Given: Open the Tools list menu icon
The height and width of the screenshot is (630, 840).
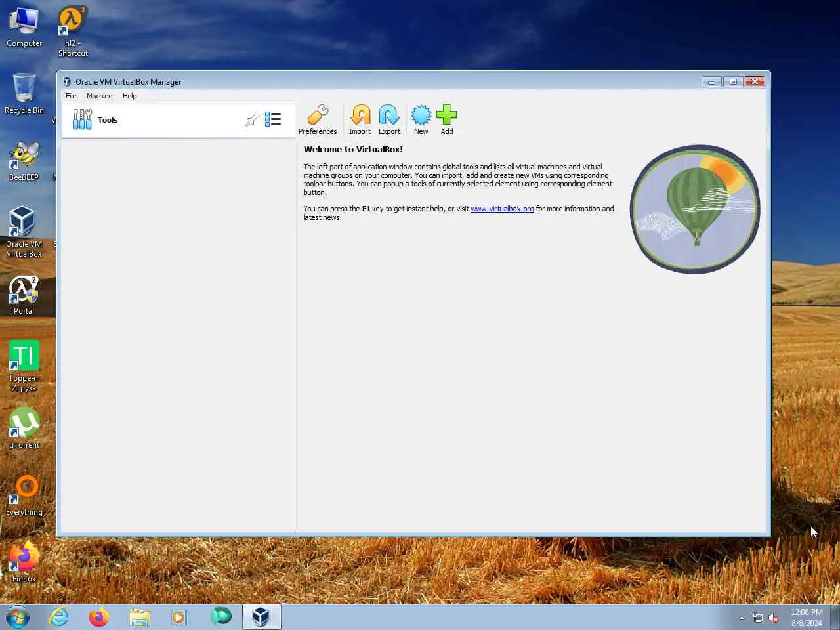Looking at the screenshot, I should pyautogui.click(x=273, y=119).
